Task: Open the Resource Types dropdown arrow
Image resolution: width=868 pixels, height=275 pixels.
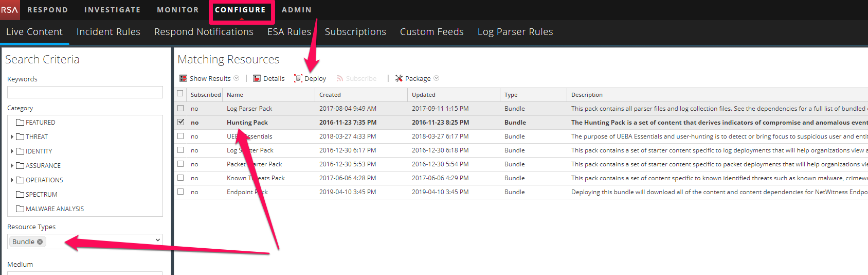Action: pyautogui.click(x=157, y=240)
